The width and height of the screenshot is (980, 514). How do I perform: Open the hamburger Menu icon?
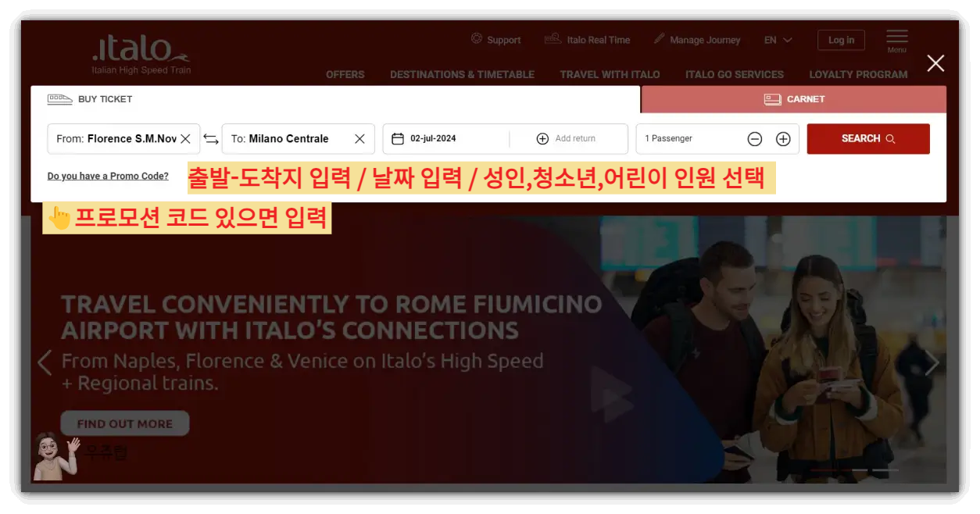(896, 41)
